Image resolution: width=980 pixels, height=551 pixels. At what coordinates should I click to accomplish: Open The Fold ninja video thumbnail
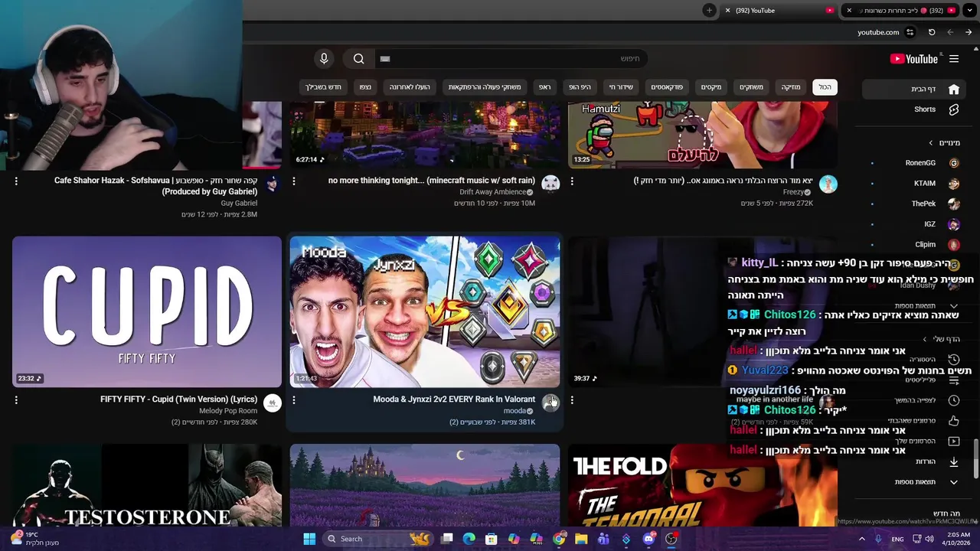pos(703,485)
